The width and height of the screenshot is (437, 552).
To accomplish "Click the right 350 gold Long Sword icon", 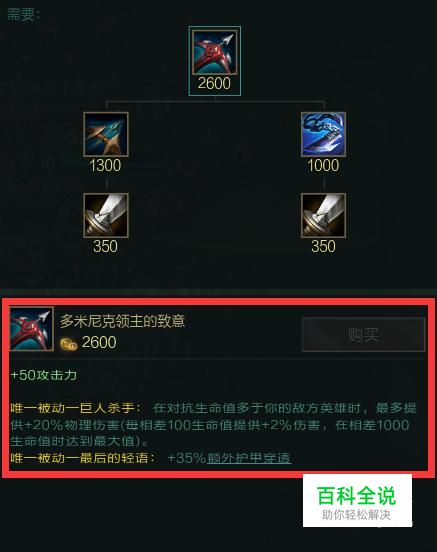I will [x=323, y=215].
